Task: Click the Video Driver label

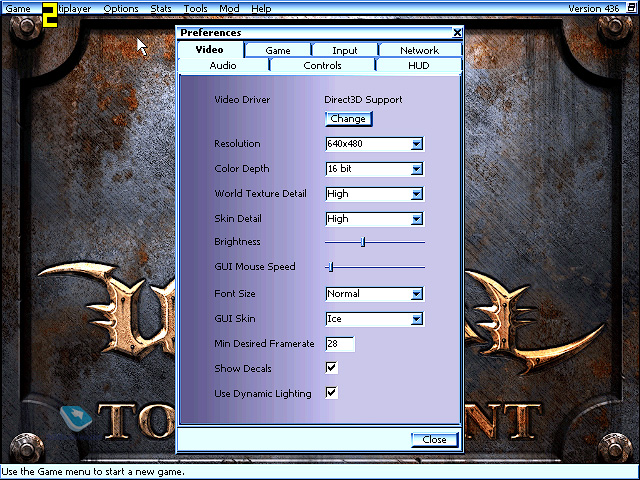Action: point(242,100)
